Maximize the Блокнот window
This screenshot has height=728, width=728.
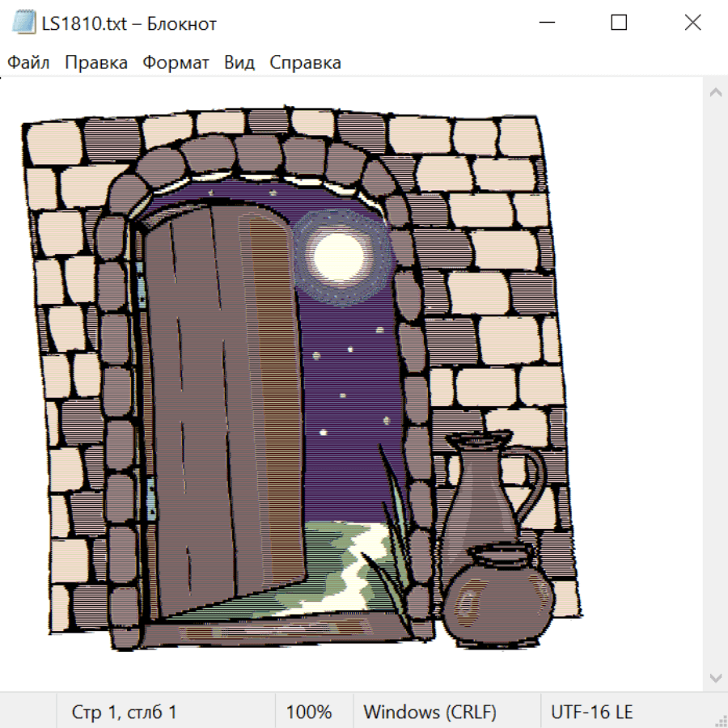coord(619,23)
